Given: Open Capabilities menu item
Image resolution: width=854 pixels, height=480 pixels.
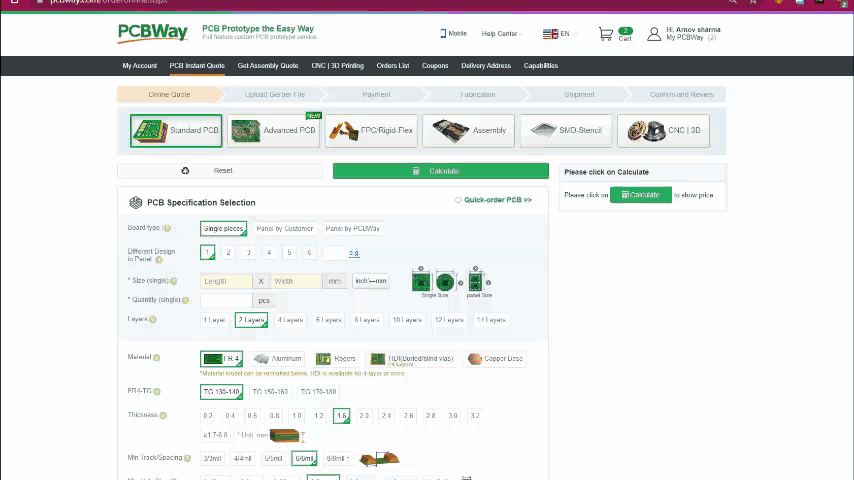Looking at the screenshot, I should tap(541, 66).
